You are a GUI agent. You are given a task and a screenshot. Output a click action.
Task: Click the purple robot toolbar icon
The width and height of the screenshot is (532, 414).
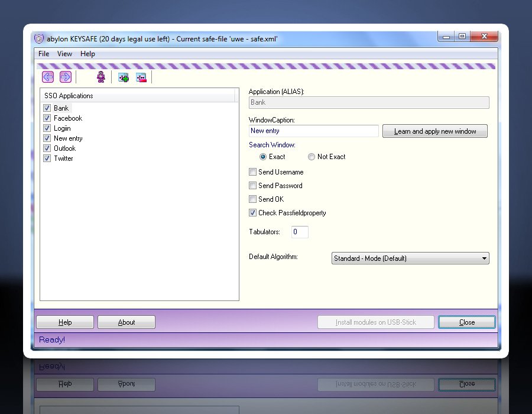tap(100, 77)
